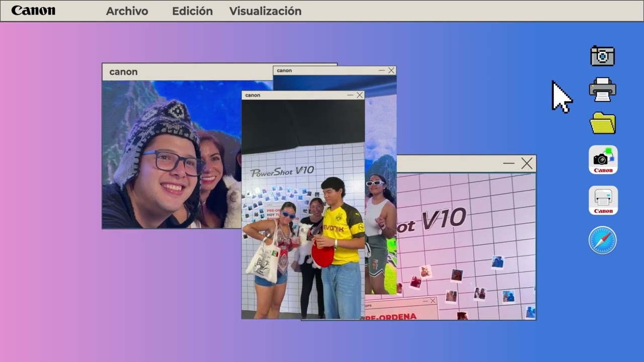Click the group photo at PowerShot booth
Image resolution: width=644 pixels, height=362 pixels.
303,209
